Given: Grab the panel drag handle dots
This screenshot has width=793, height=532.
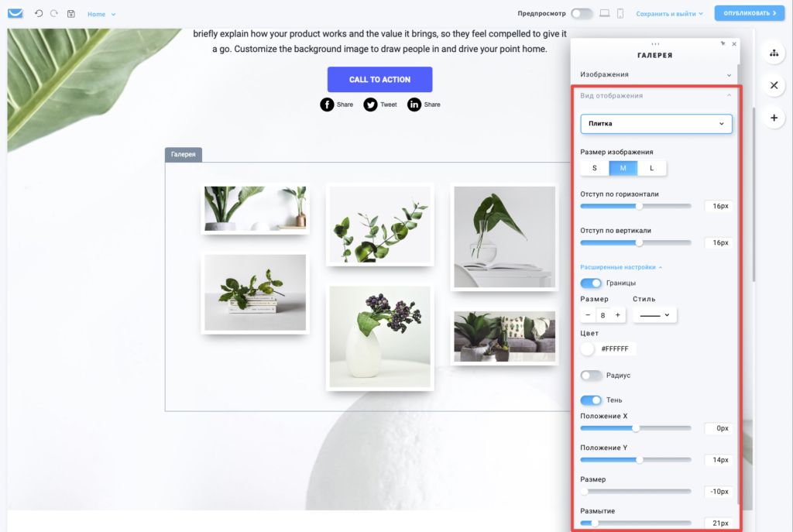Looking at the screenshot, I should [655, 44].
